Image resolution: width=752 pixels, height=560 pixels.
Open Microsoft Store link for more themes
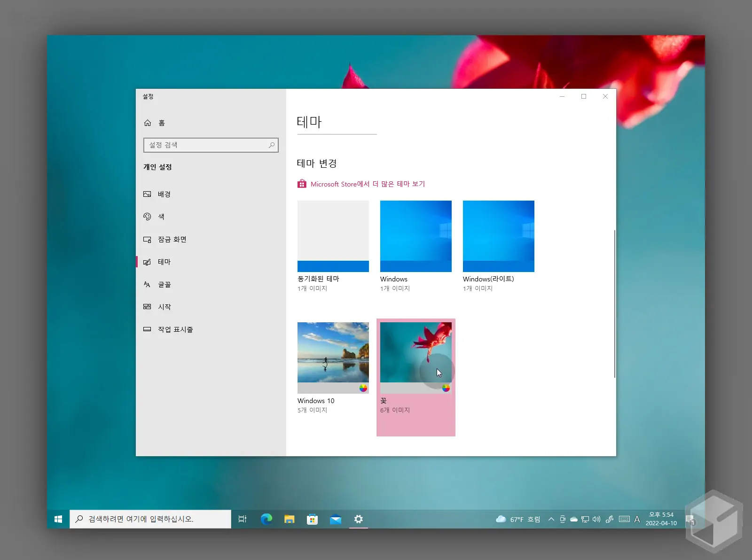click(367, 184)
